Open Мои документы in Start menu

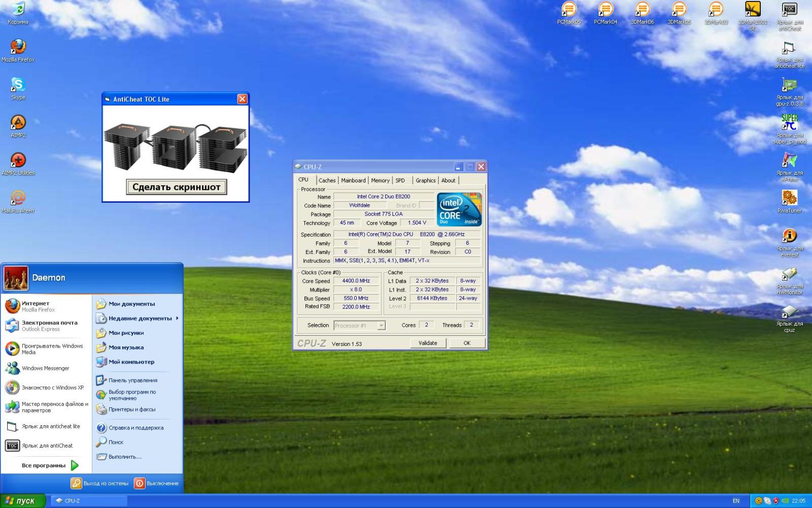pos(137,304)
